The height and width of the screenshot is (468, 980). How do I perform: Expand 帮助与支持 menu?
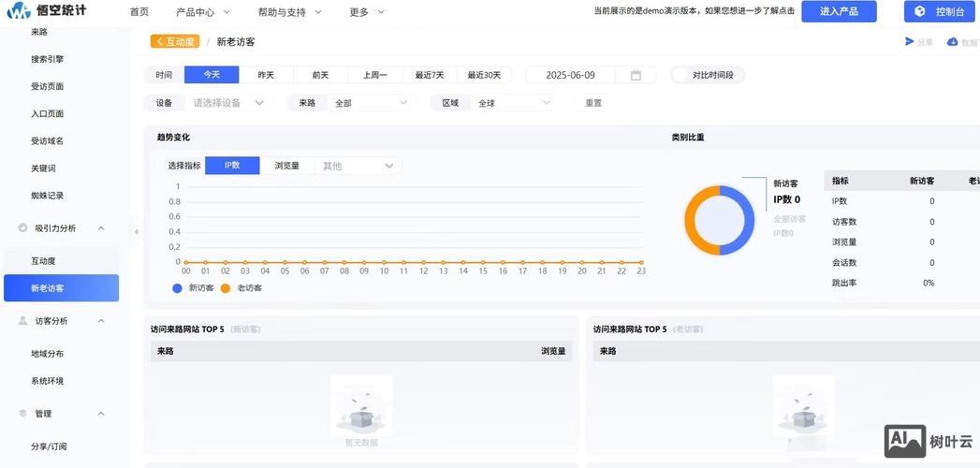tap(289, 12)
